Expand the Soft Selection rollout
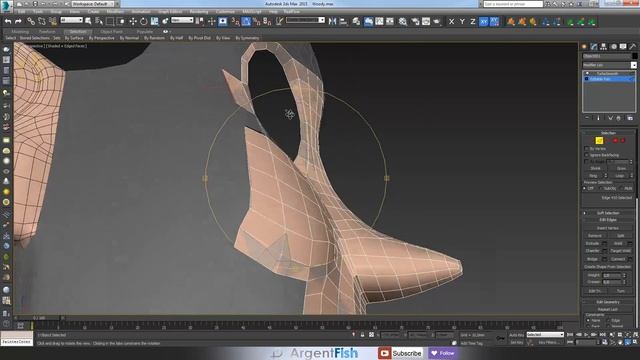 tap(608, 213)
